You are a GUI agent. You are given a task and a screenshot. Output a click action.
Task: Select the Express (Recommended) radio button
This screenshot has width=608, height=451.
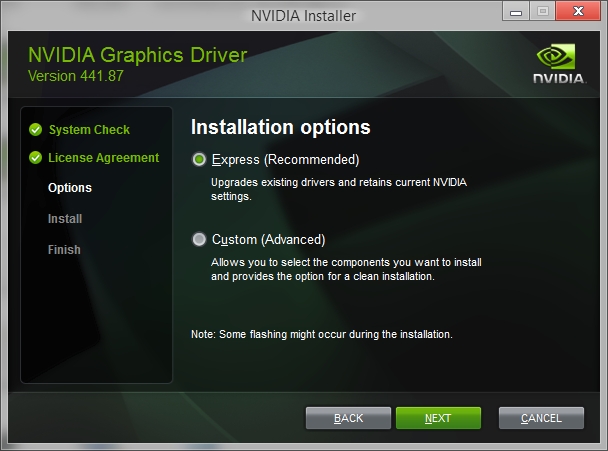[199, 159]
